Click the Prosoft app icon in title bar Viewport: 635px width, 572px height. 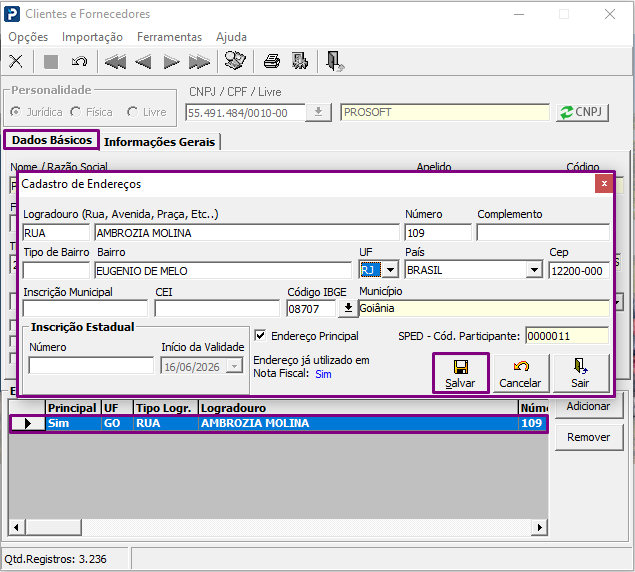click(x=12, y=14)
